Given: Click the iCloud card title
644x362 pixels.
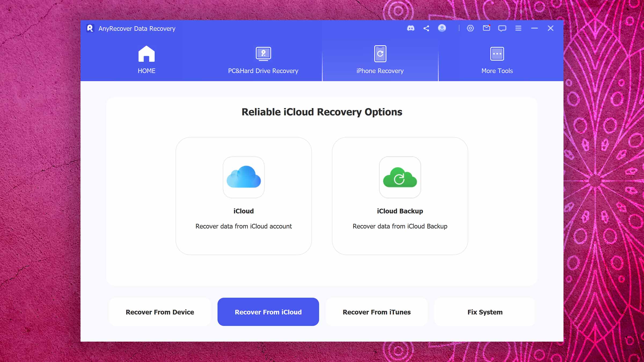Looking at the screenshot, I should point(244,211).
